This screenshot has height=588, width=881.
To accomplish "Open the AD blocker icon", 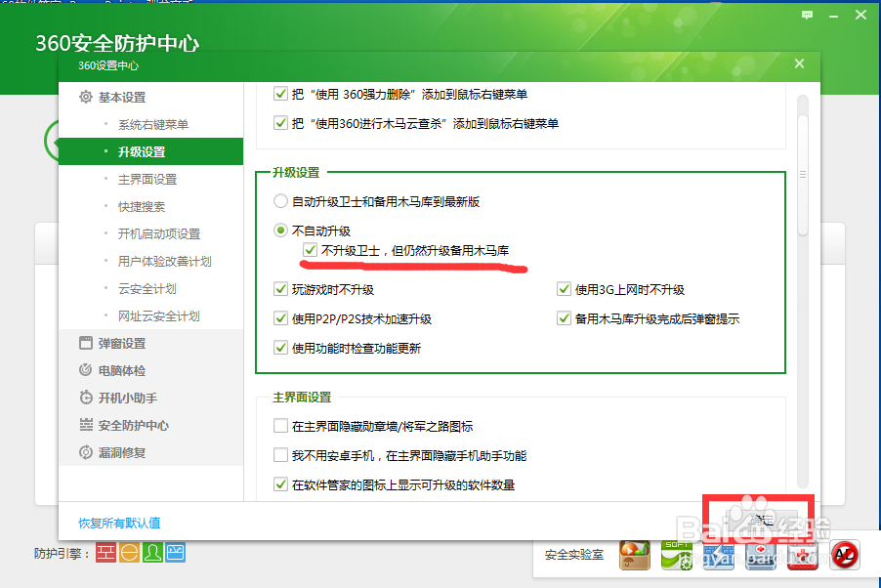I will coord(845,555).
